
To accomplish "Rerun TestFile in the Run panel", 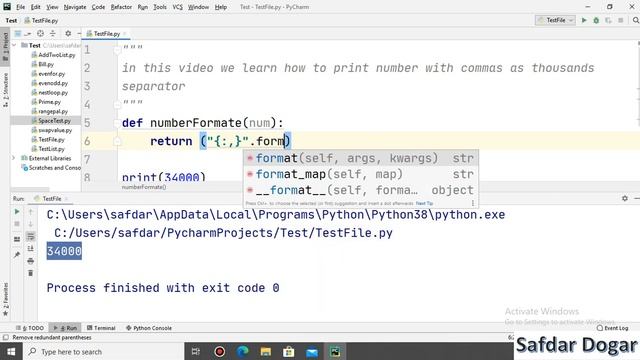I will pyautogui.click(x=17, y=212).
